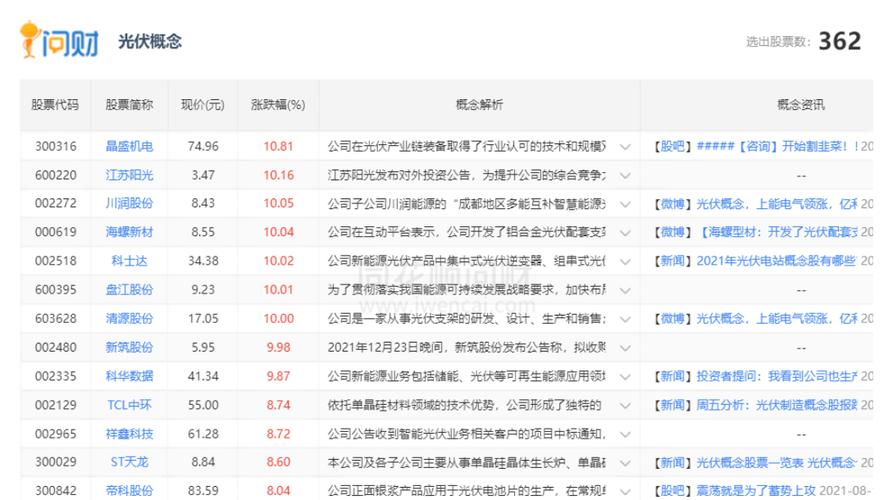Click the selected stock count 362

click(840, 41)
